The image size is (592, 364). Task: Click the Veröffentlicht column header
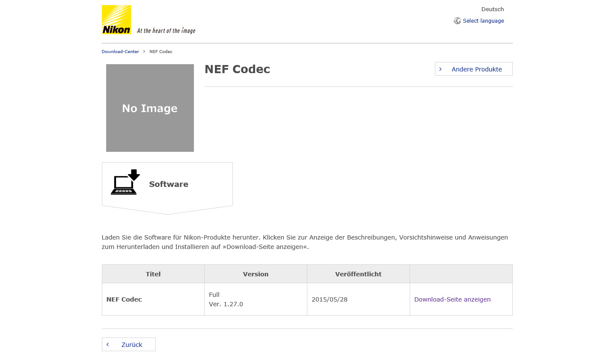tap(358, 274)
